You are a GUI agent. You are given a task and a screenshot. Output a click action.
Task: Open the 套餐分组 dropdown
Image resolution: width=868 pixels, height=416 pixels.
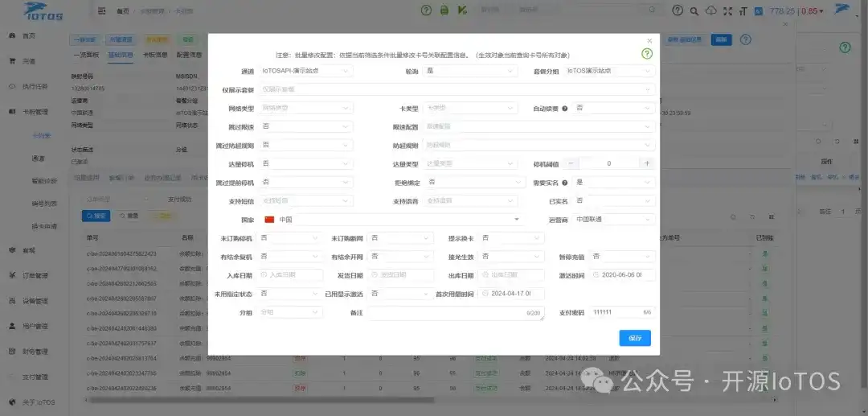tap(609, 71)
